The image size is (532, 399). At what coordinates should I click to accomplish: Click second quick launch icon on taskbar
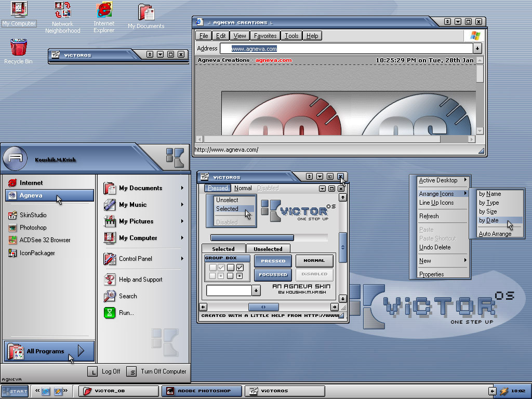point(58,391)
